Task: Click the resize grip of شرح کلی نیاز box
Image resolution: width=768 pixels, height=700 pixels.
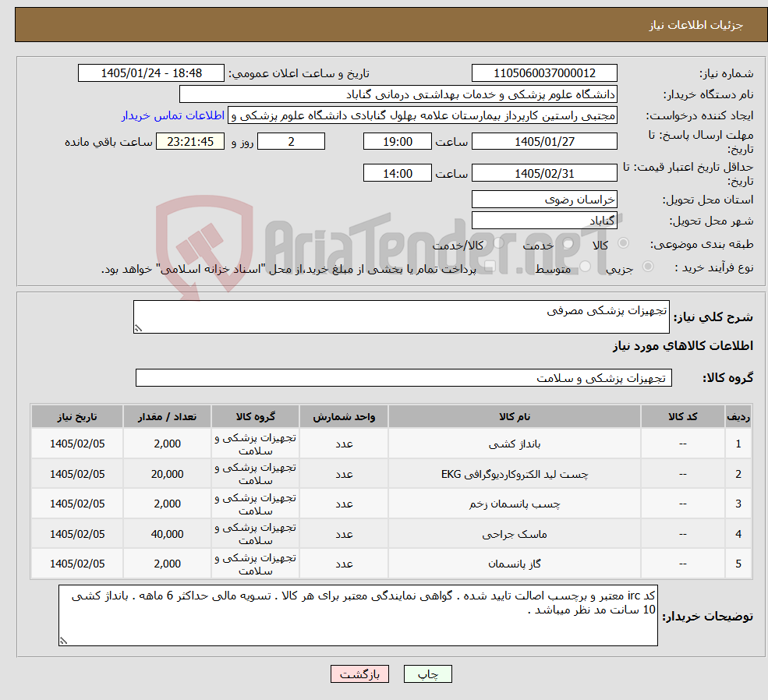Action: [x=138, y=328]
